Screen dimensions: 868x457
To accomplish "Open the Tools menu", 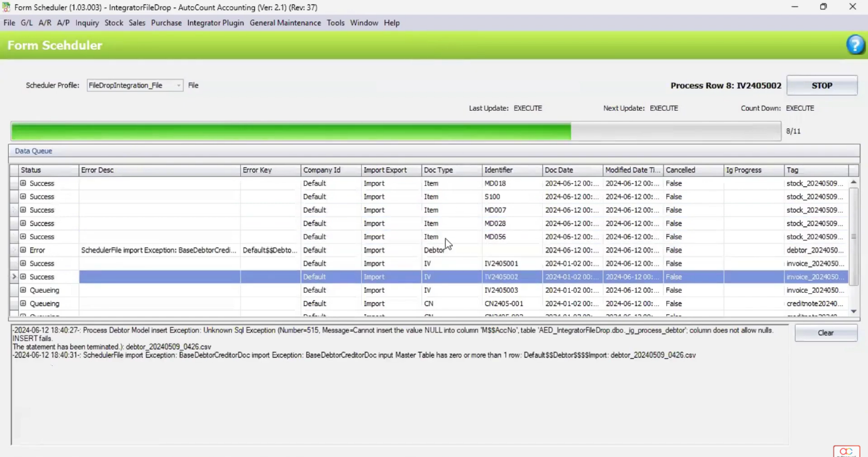I will click(x=335, y=23).
